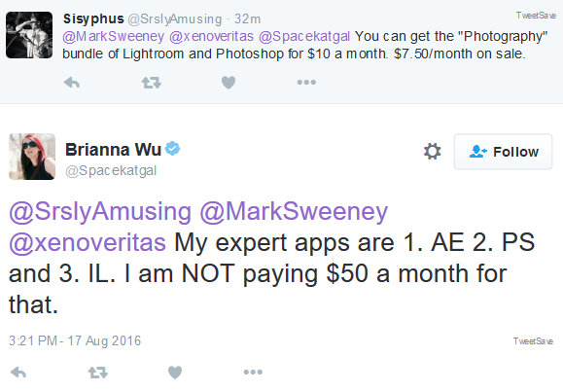Open more options on Sisyphus's tweet
The image size is (563, 392).
click(x=306, y=83)
